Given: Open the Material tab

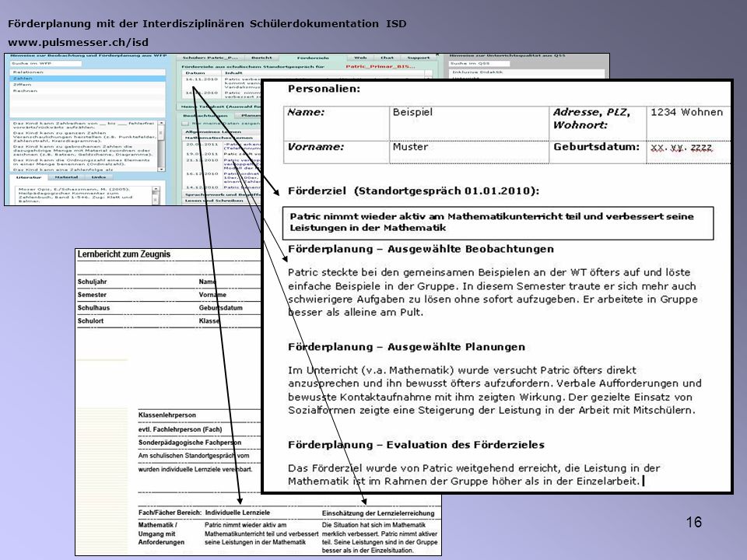Looking at the screenshot, I should pos(66,177).
